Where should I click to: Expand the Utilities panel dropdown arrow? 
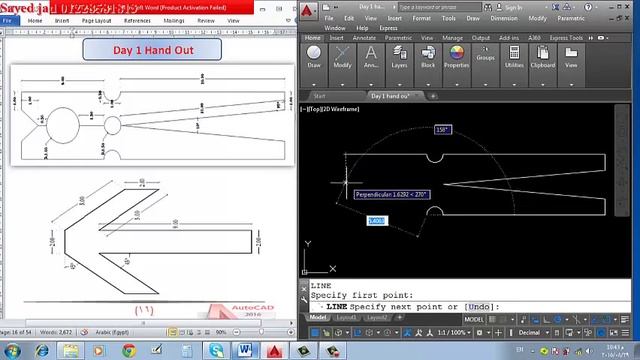point(514,84)
